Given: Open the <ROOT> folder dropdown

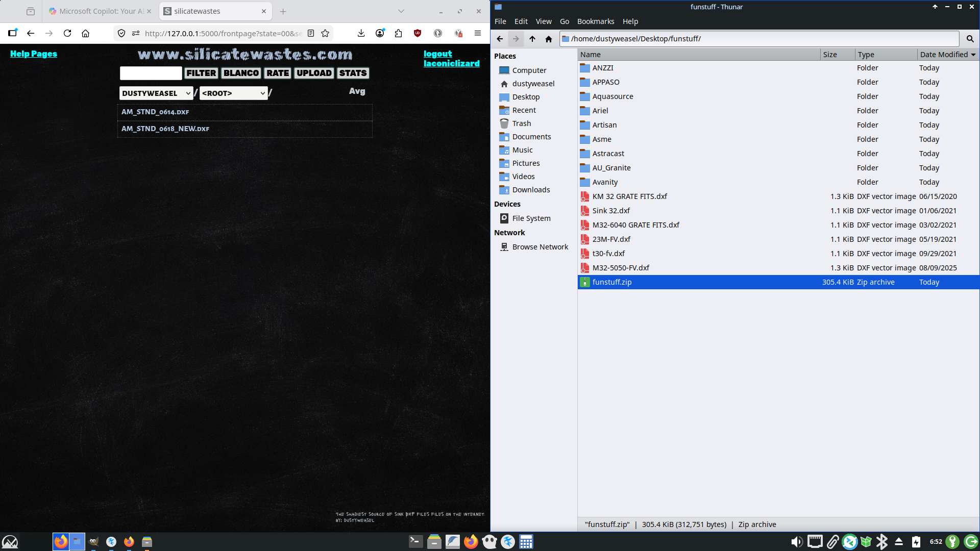Looking at the screenshot, I should click(x=234, y=93).
